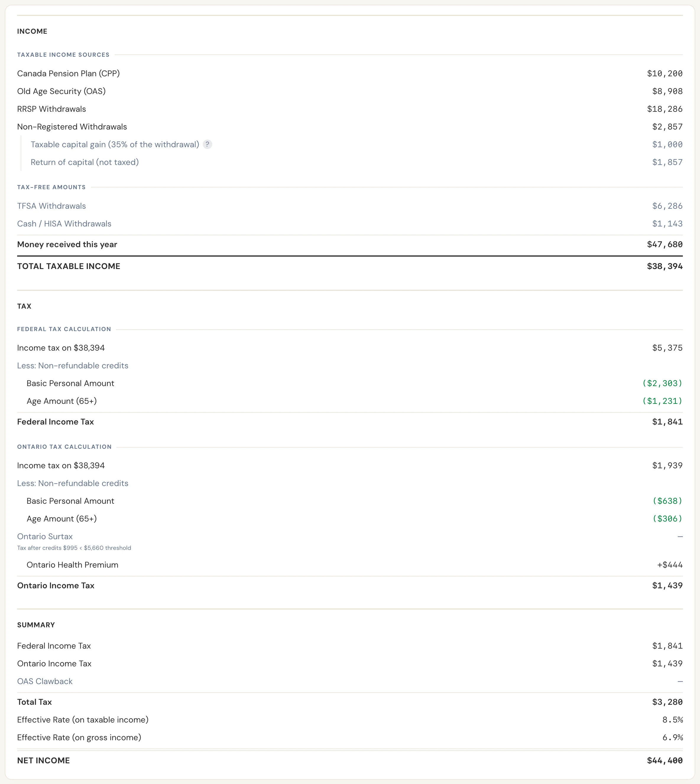Select the TFSA Withdrawals label
The height and width of the screenshot is (784, 700).
click(51, 206)
